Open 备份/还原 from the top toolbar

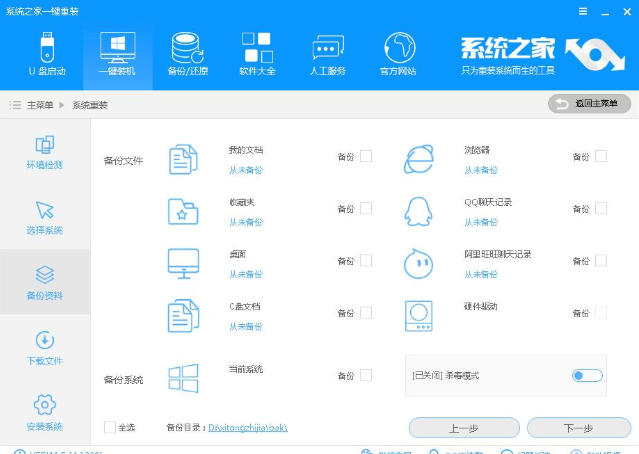186,54
